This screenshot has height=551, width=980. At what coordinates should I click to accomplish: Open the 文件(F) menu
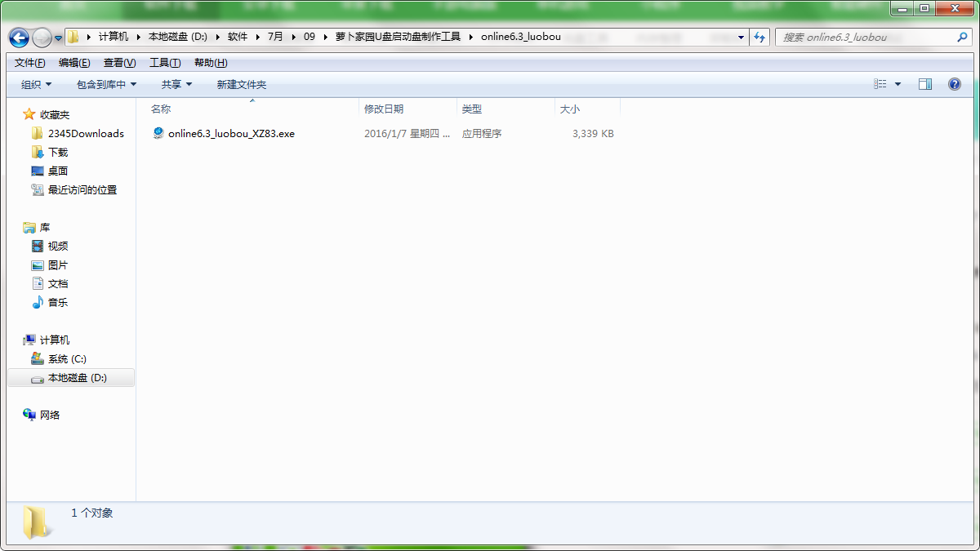(30, 63)
